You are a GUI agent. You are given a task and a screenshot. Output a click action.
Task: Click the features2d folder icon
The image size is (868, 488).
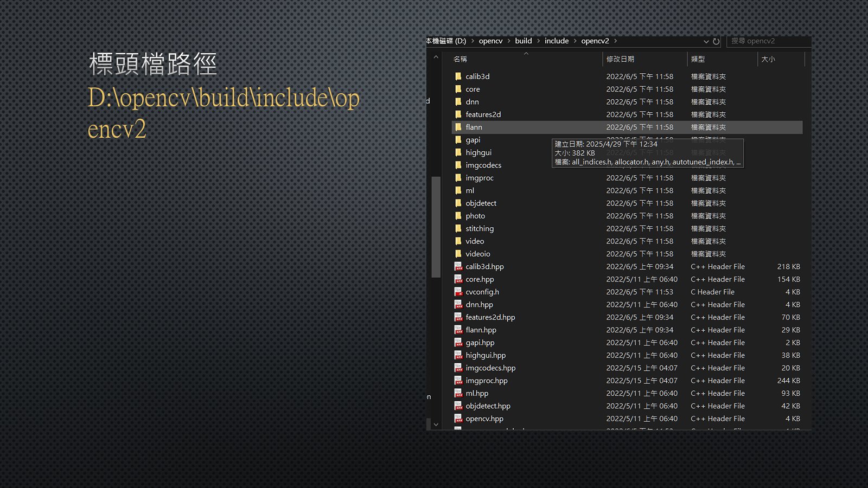tap(458, 114)
